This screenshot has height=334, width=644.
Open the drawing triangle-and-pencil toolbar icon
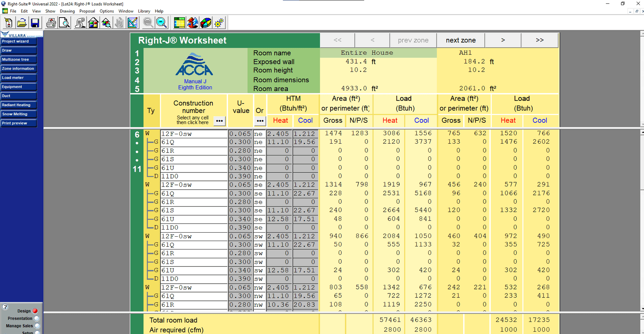point(133,23)
